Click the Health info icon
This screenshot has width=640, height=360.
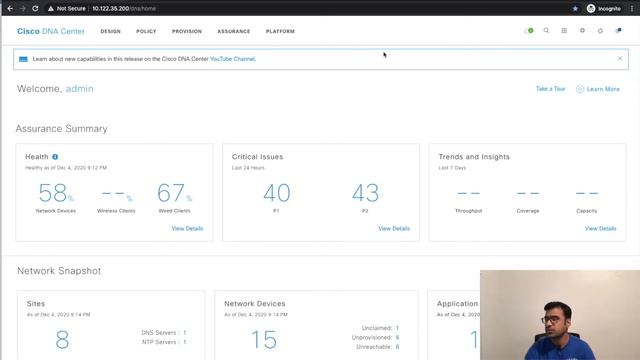pos(55,157)
